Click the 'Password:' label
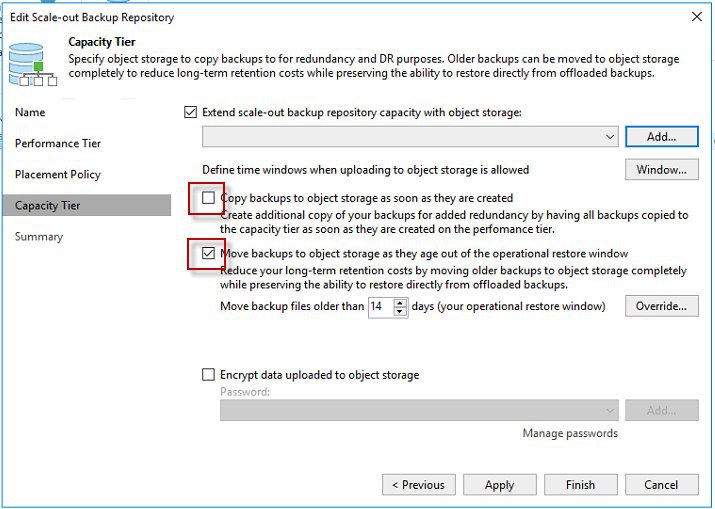This screenshot has height=509, width=715. (x=245, y=392)
